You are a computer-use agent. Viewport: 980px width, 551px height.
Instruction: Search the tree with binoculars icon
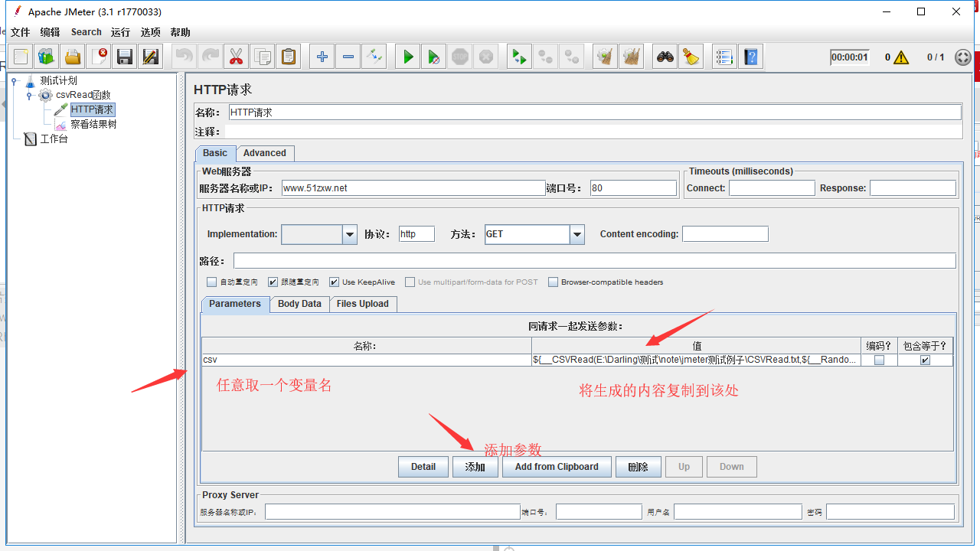click(x=665, y=57)
